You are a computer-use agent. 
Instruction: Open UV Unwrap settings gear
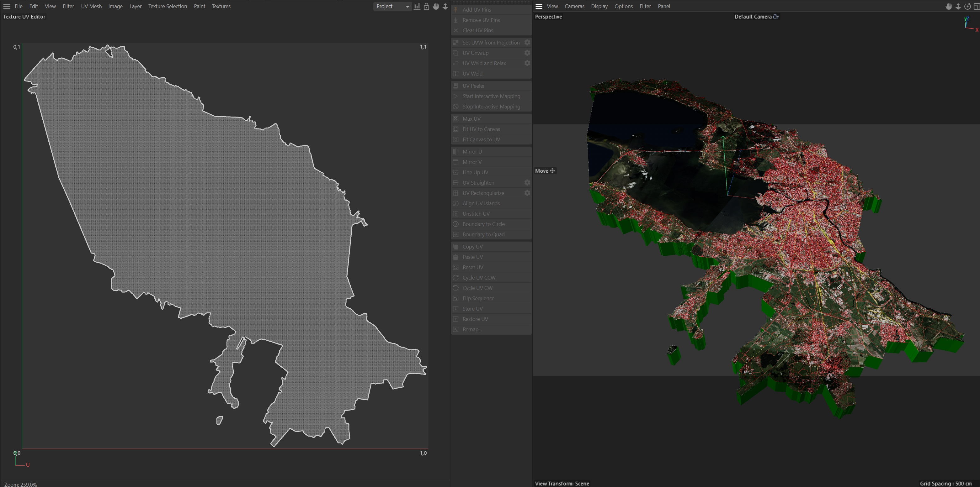pyautogui.click(x=527, y=53)
